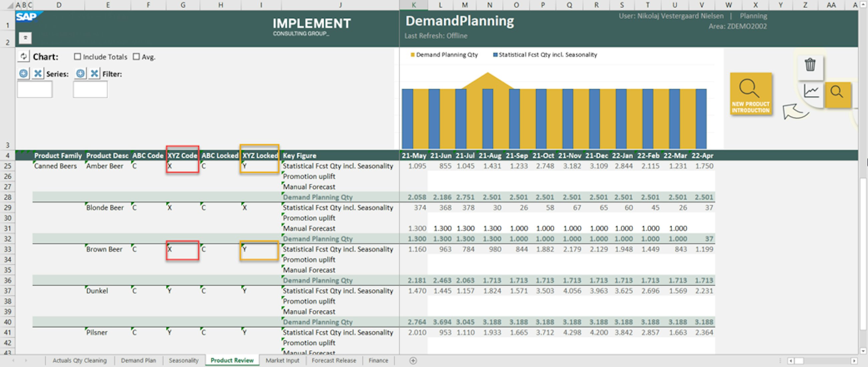Image resolution: width=868 pixels, height=367 pixels.
Task: Click the trash can icon
Action: pos(810,65)
